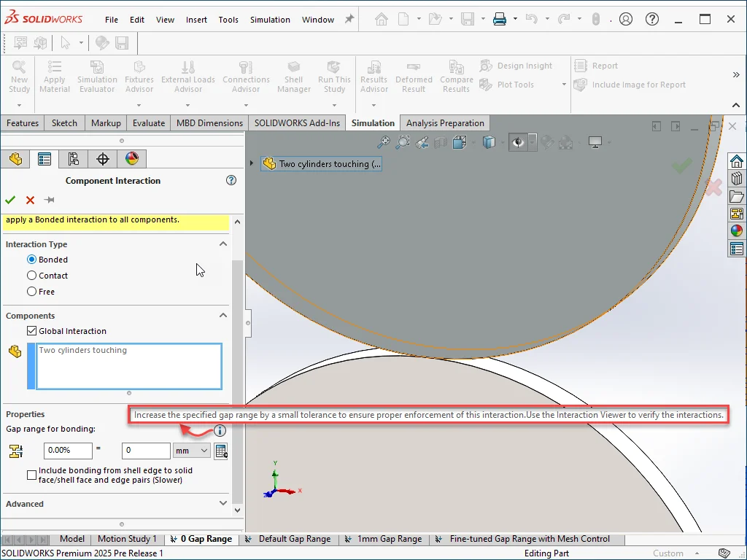Expand the Advanced section
This screenshot has height=560, width=747.
click(223, 503)
